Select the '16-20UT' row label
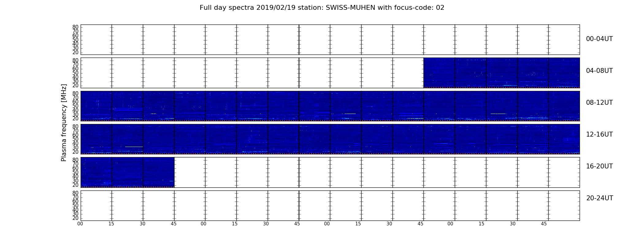Viewport: 644px width, 245px height. coord(599,166)
